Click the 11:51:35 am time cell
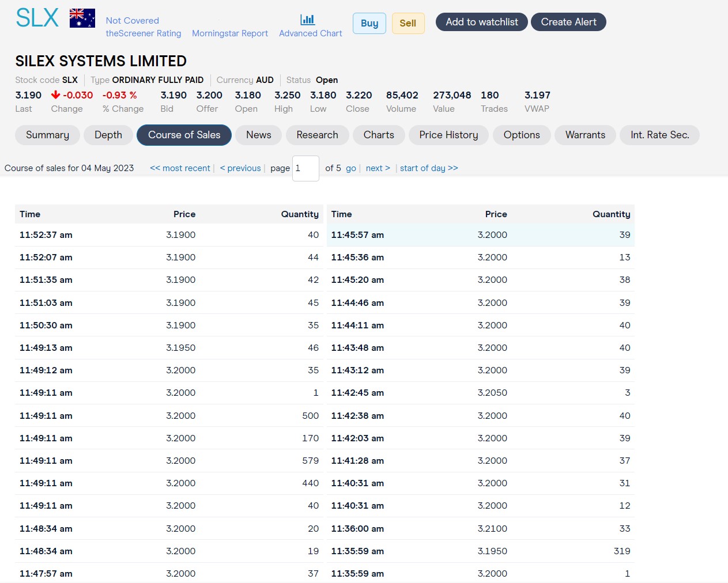This screenshot has width=728, height=583. coord(46,280)
